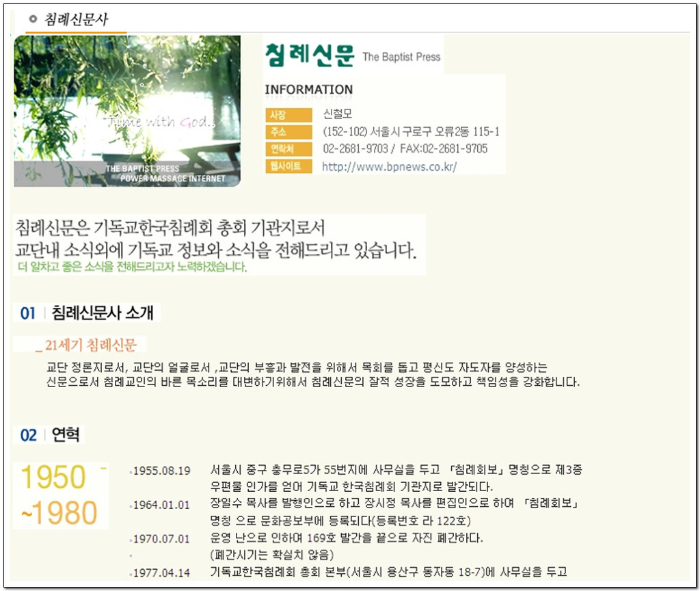Click the 'Time with God' banner image
This screenshot has height=591, width=700.
coord(127,111)
